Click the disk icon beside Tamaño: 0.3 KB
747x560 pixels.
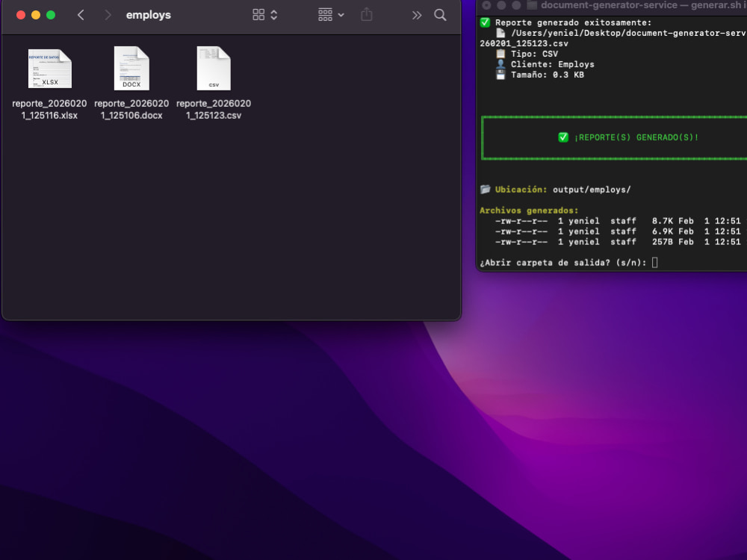500,75
